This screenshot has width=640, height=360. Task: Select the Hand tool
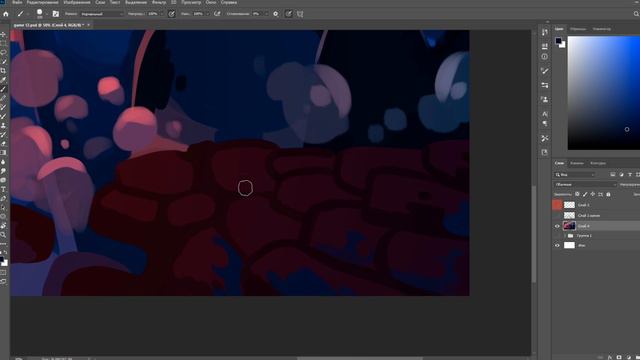coord(3,225)
